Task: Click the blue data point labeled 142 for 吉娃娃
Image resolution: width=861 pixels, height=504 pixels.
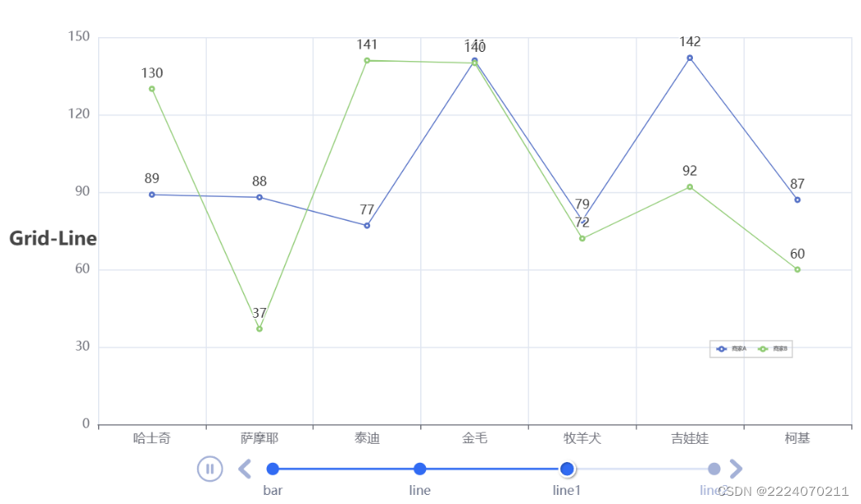Action: pyautogui.click(x=690, y=58)
